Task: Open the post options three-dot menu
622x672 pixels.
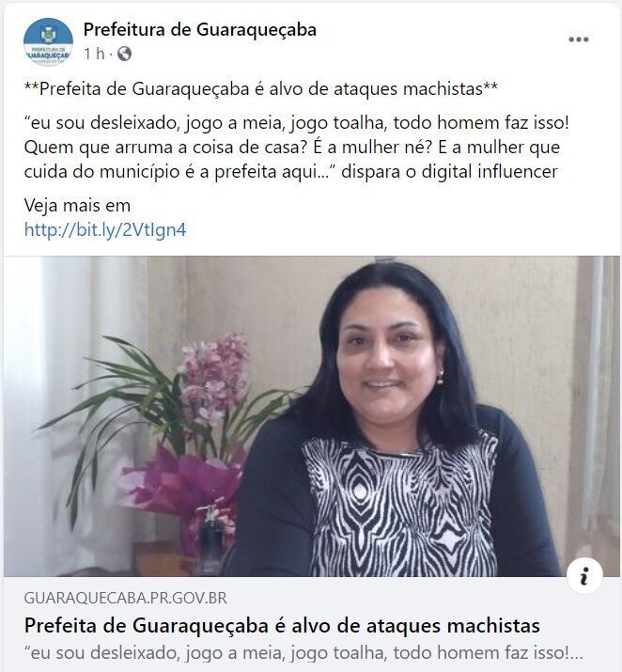Action: pyautogui.click(x=578, y=39)
